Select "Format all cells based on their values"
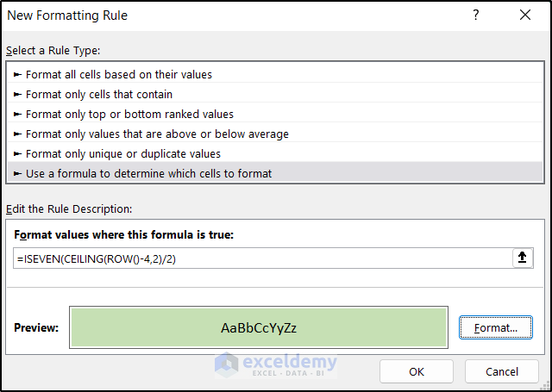Viewport: 552px width, 392px height. pos(119,74)
